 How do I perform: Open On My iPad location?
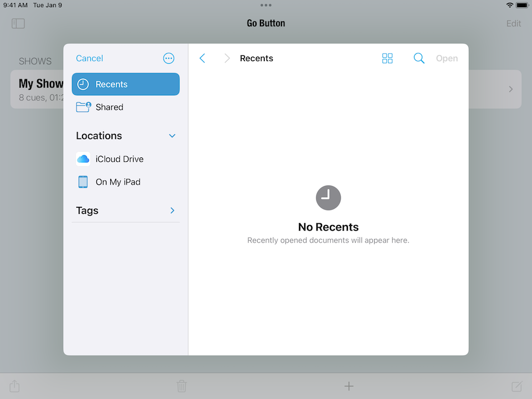[x=117, y=182]
